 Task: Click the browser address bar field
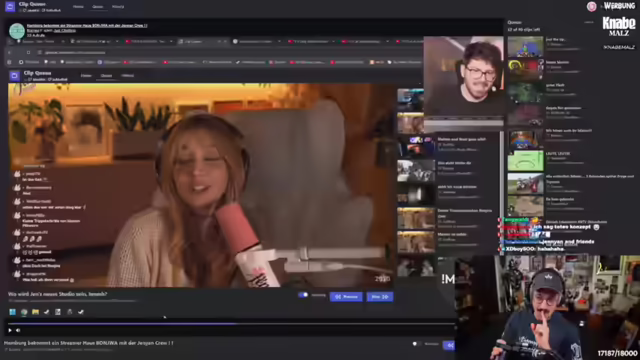click(x=229, y=52)
